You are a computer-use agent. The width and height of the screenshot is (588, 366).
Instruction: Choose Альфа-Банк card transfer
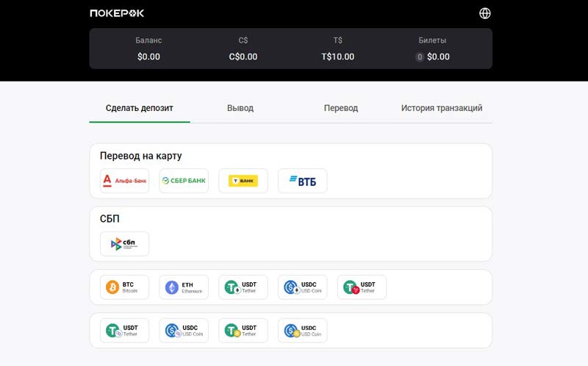coord(124,181)
